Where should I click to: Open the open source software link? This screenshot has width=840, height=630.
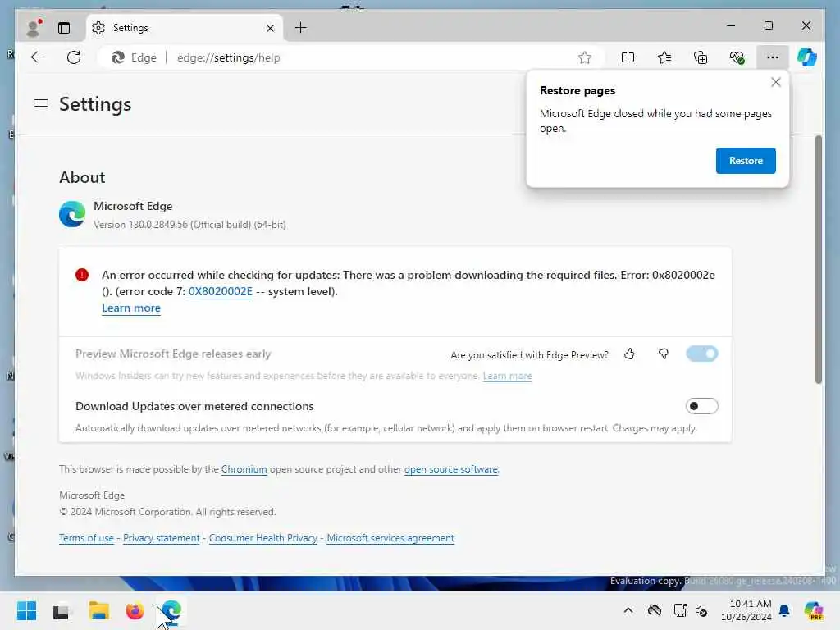450,469
